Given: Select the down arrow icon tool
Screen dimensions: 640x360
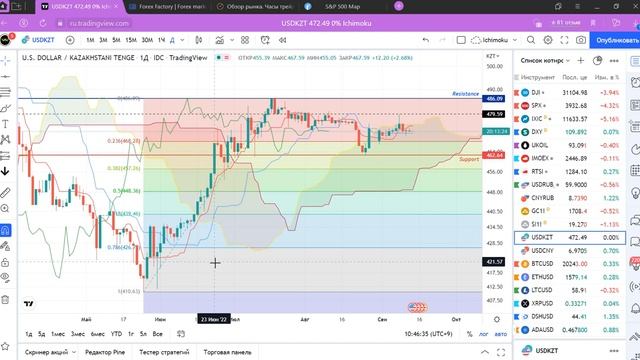Looking at the screenshot, I should [5, 171].
